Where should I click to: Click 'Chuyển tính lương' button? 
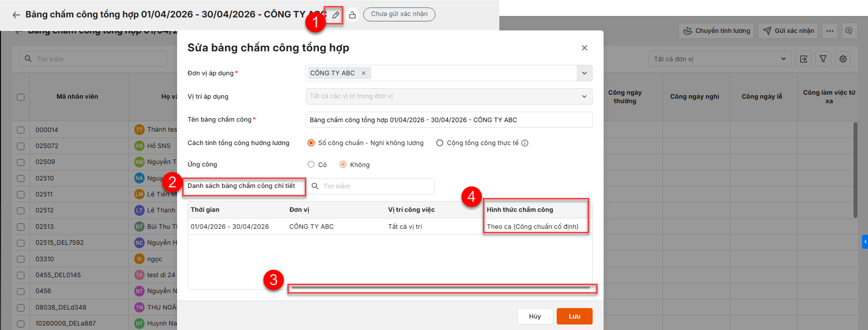click(716, 31)
